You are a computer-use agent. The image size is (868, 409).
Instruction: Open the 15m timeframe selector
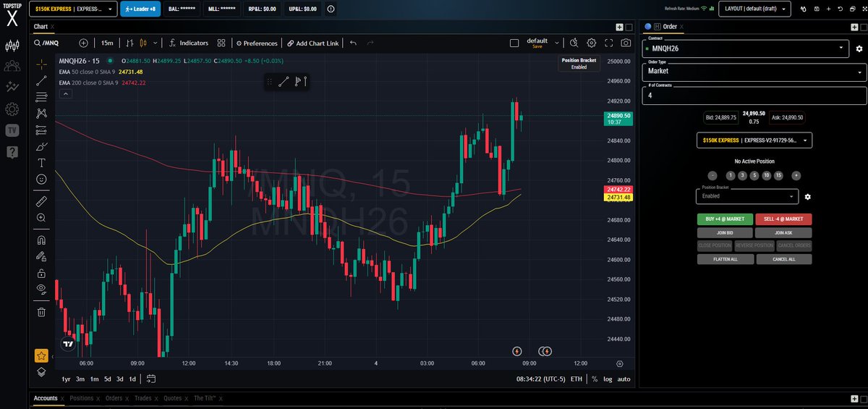tap(106, 43)
